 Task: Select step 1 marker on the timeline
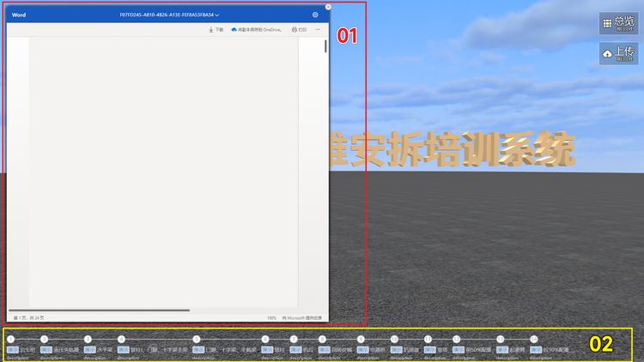(11, 340)
